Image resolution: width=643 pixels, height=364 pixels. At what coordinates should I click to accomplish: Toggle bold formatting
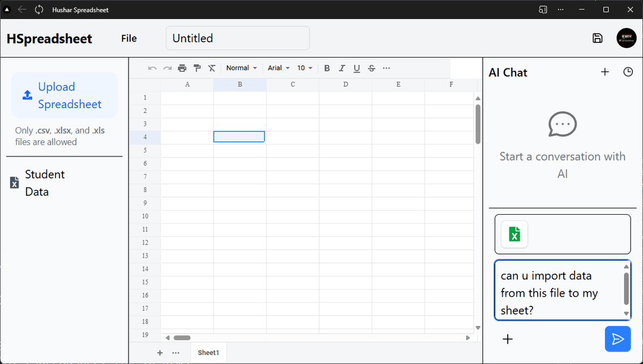[327, 68]
